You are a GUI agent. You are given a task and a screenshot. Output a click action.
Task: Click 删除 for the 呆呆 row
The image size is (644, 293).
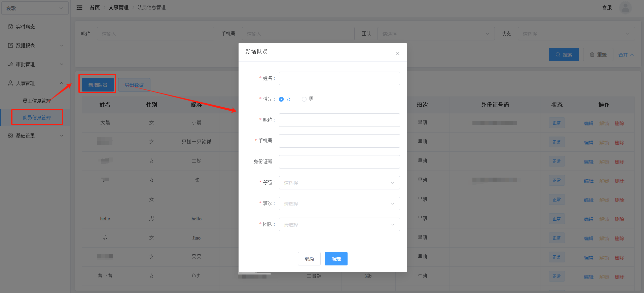point(619,258)
